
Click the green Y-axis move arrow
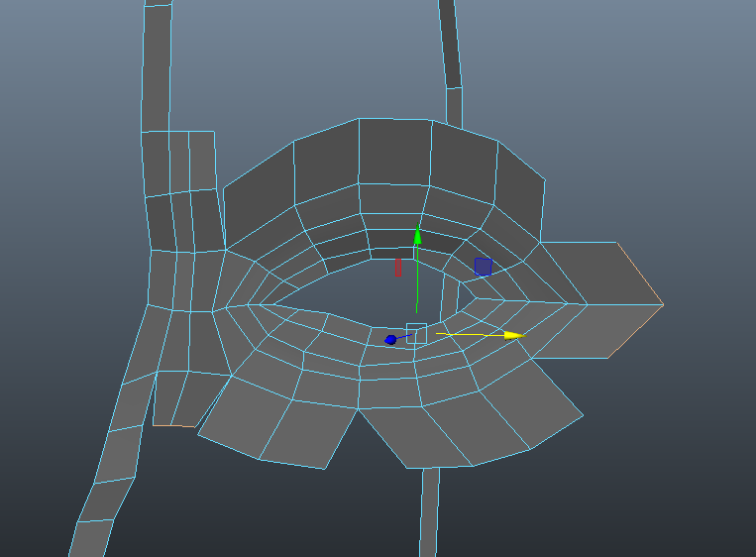pos(417,236)
